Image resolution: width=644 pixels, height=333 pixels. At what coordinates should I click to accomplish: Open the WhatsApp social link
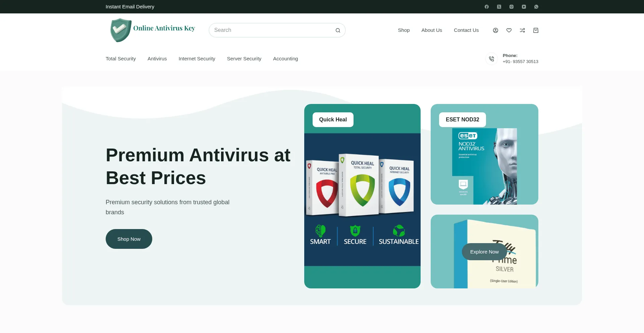536,7
